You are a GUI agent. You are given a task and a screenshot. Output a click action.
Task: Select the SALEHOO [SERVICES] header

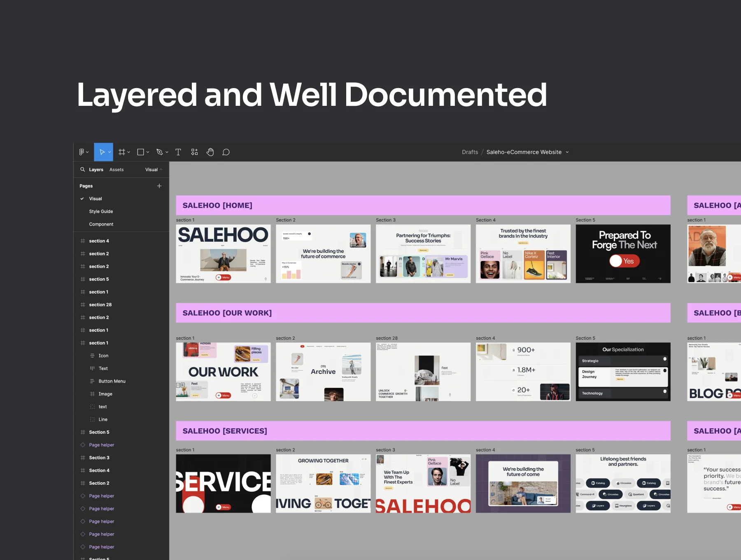tap(423, 431)
